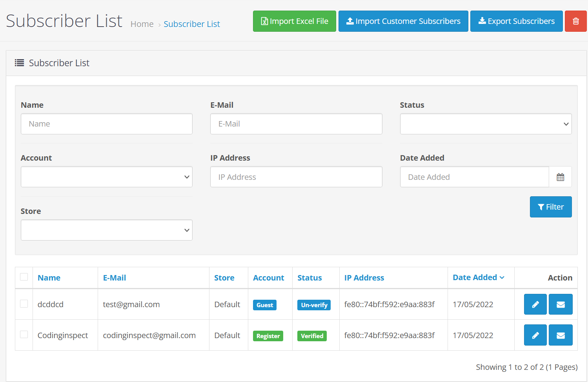Open the Status filter dropdown

(x=486, y=124)
